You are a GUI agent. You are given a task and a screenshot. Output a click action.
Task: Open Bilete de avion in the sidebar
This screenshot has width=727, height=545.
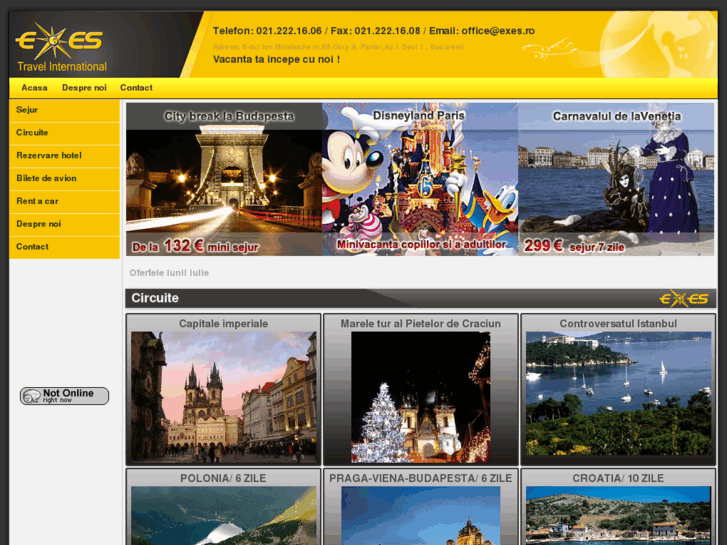coord(64,178)
